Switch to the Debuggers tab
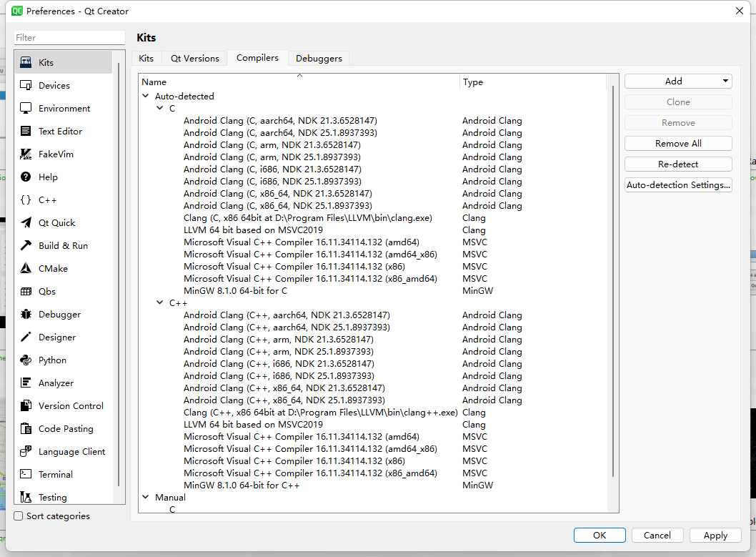The image size is (756, 557). click(319, 59)
